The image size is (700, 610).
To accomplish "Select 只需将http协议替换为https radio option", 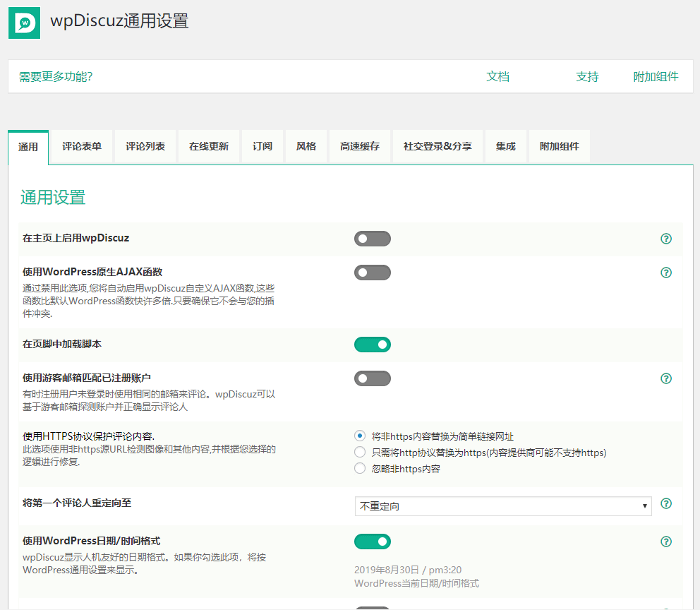I will (x=360, y=453).
